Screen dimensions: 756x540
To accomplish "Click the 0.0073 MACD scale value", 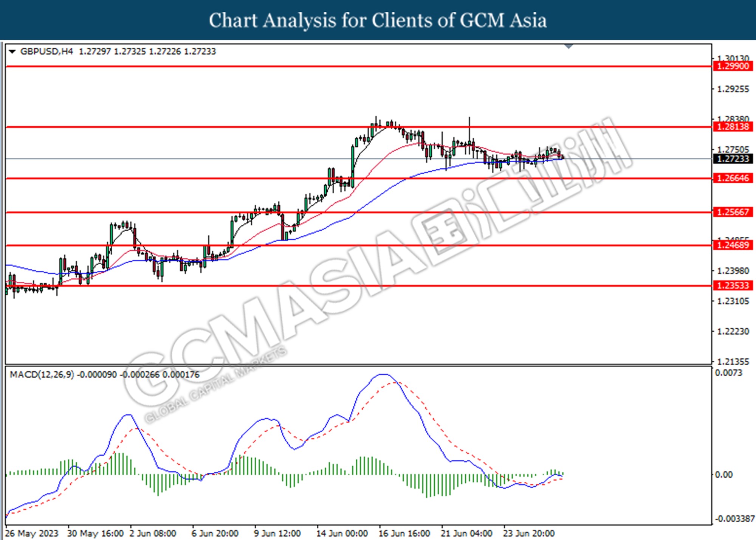I will [728, 373].
